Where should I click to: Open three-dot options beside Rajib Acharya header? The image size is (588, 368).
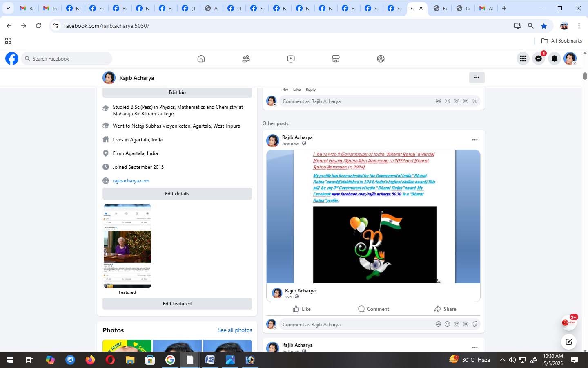pos(477,77)
